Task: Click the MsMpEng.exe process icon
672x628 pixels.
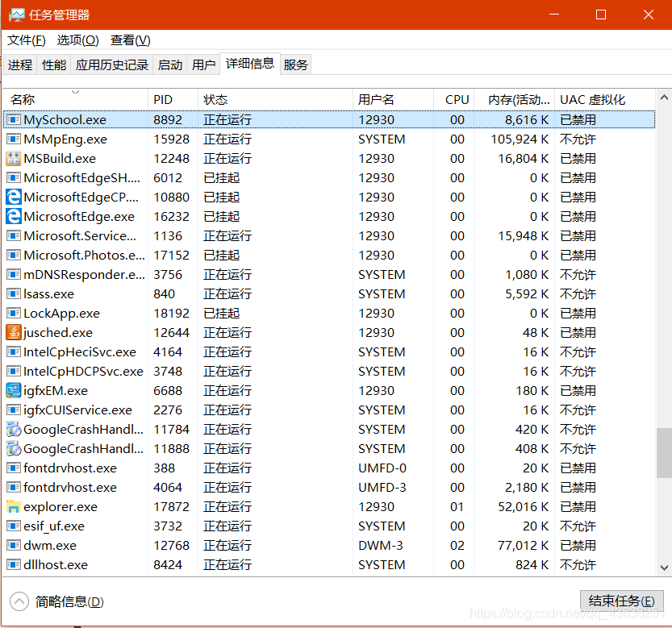Action: pyautogui.click(x=13, y=139)
